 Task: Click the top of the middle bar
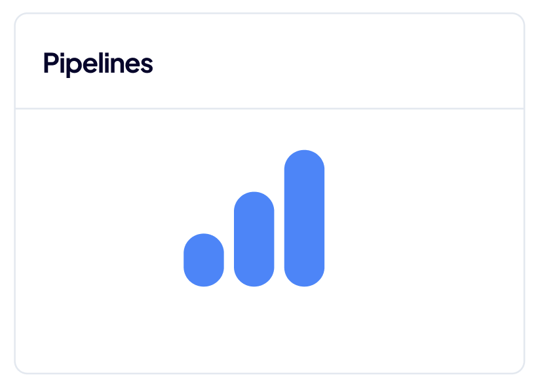coord(254,199)
